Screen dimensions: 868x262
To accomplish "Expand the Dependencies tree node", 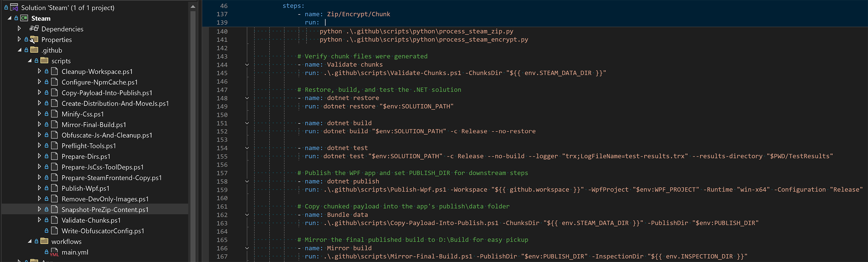I will [x=19, y=29].
